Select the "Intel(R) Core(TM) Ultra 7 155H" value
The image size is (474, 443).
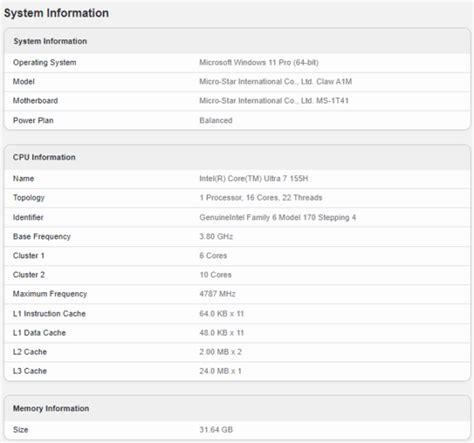pyautogui.click(x=254, y=178)
